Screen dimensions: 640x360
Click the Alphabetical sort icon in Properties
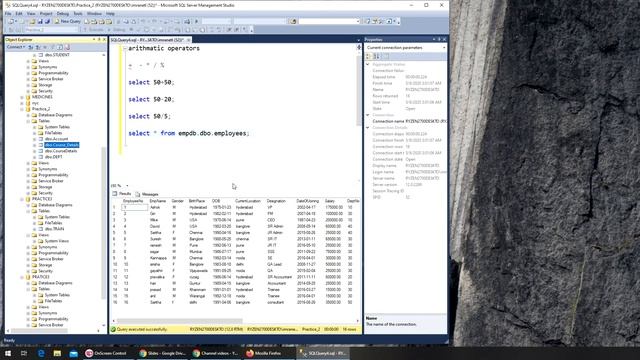377,56
